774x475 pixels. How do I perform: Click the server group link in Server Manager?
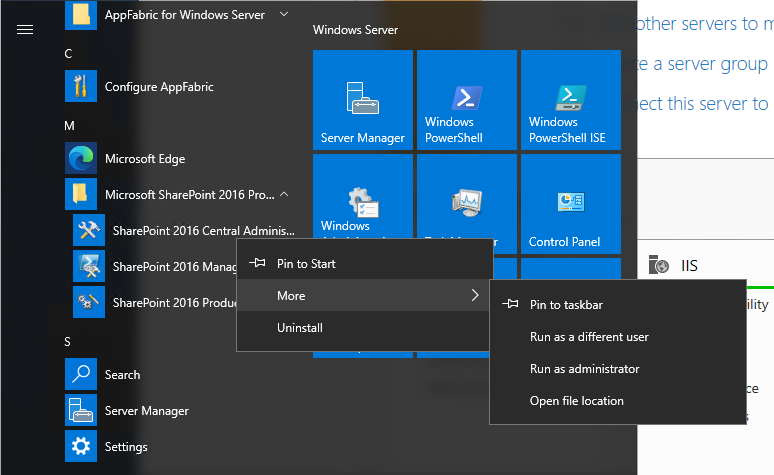coord(703,64)
